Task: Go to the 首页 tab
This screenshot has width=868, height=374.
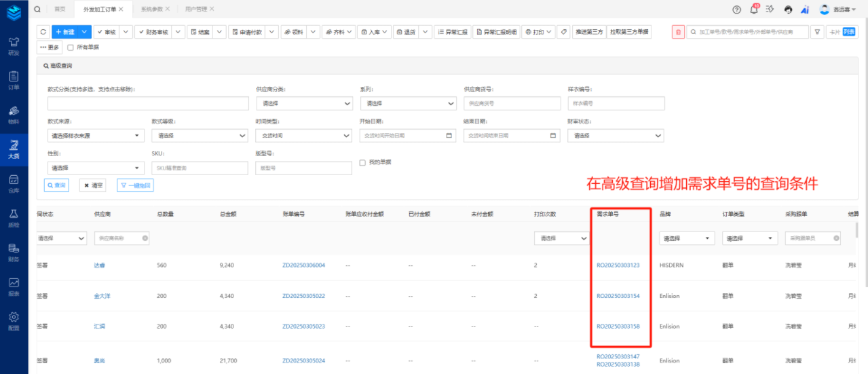Action: (60, 9)
